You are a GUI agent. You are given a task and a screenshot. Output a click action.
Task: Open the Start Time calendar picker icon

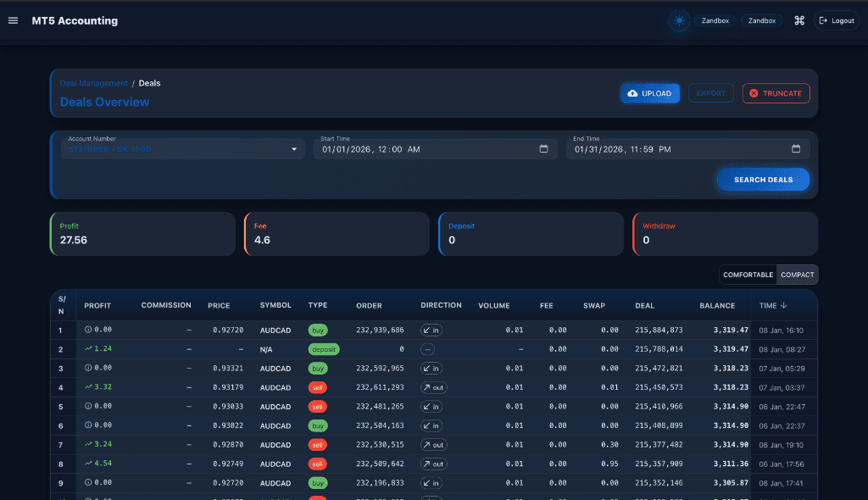pos(543,149)
